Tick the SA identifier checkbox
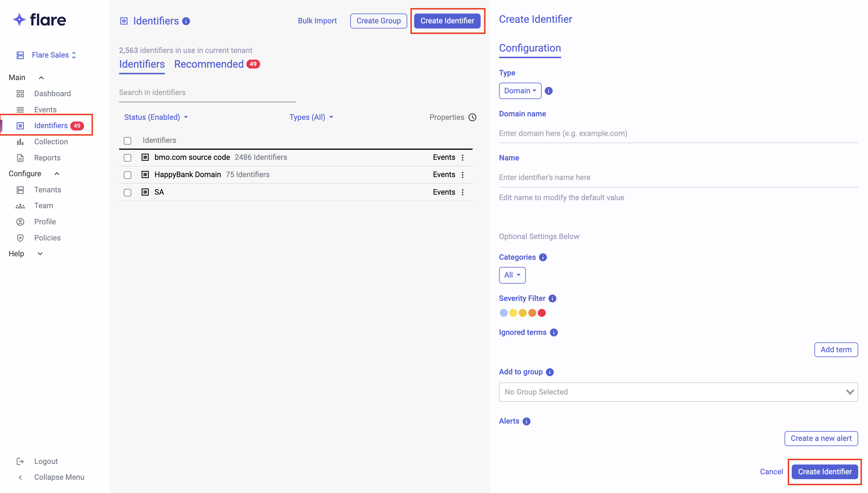 point(127,192)
